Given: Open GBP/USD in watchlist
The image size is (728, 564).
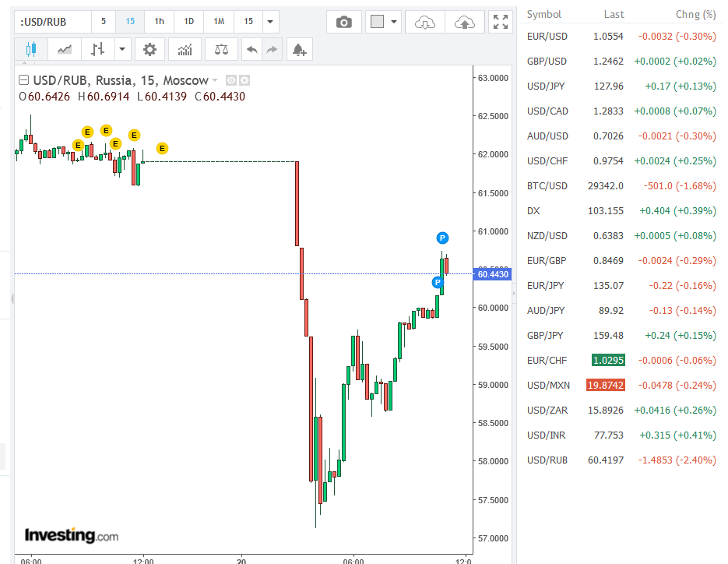Looking at the screenshot, I should click(621, 62).
